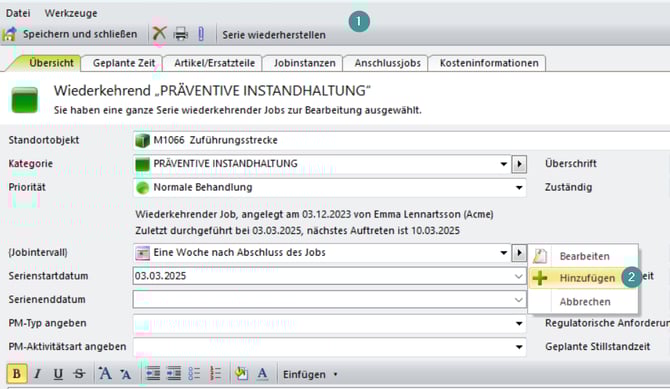Click the Regulatorische Anforderungen label
This screenshot has height=389, width=670.
(607, 323)
